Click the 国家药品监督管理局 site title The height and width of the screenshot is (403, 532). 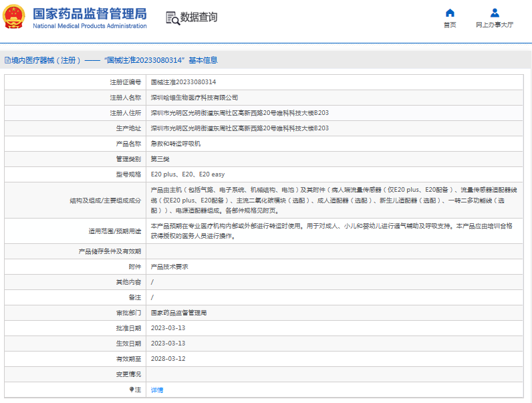(x=89, y=13)
